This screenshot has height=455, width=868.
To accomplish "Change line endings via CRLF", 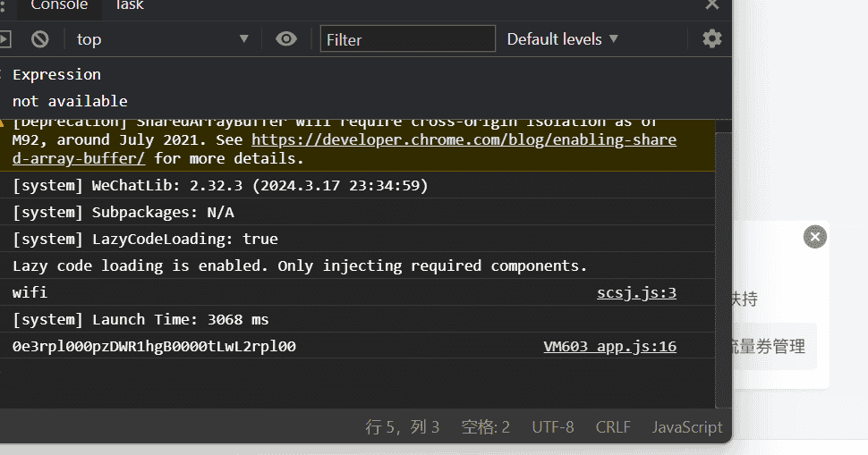I will tap(613, 426).
